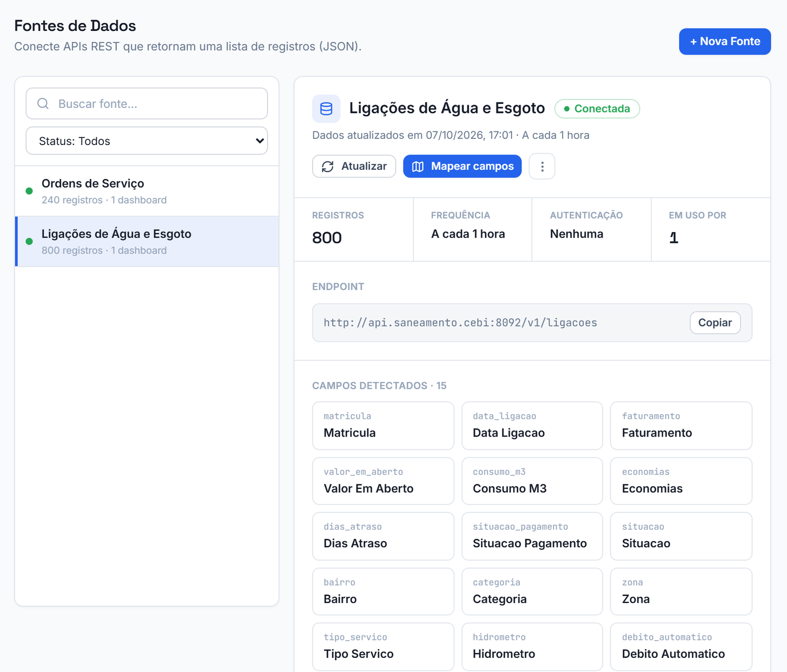The image size is (787, 672).
Task: Click the Consumo M3 field card
Action: click(x=532, y=481)
